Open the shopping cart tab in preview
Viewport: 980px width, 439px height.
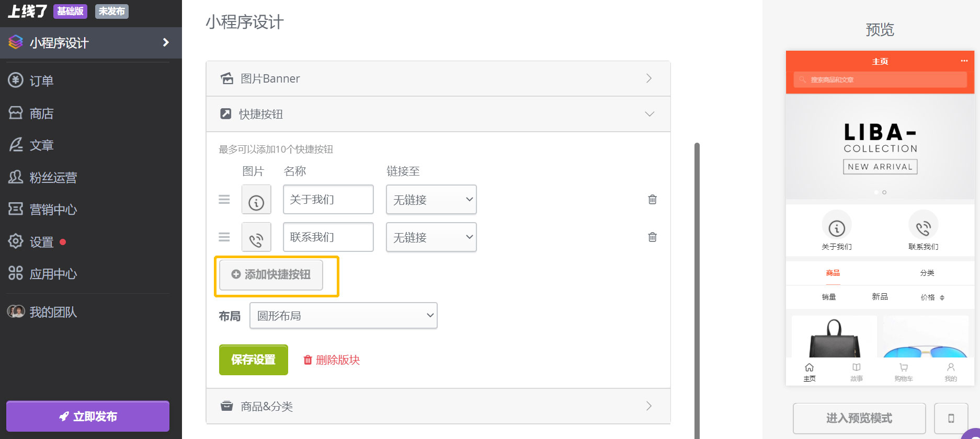[x=903, y=372]
